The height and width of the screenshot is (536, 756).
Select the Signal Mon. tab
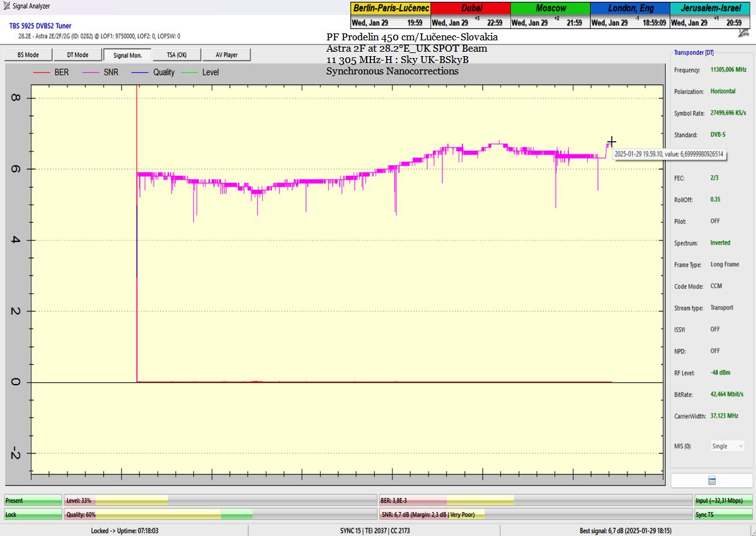point(127,55)
